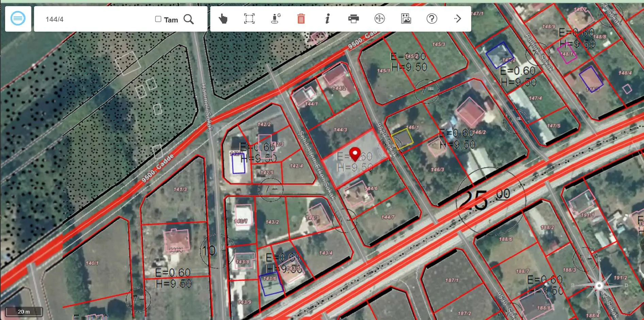Click the parcel label 142/4
This screenshot has height=320, width=644.
296,166
